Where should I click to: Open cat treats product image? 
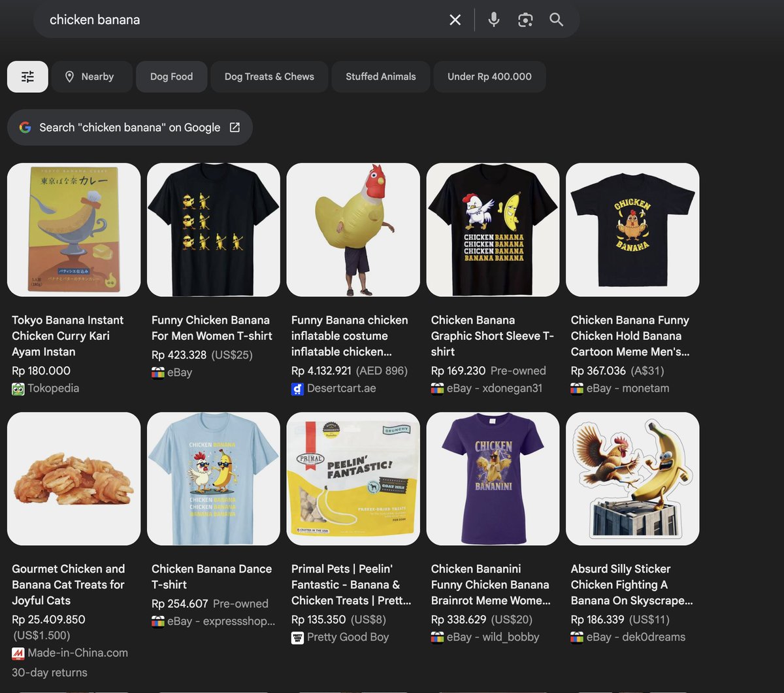(x=74, y=479)
